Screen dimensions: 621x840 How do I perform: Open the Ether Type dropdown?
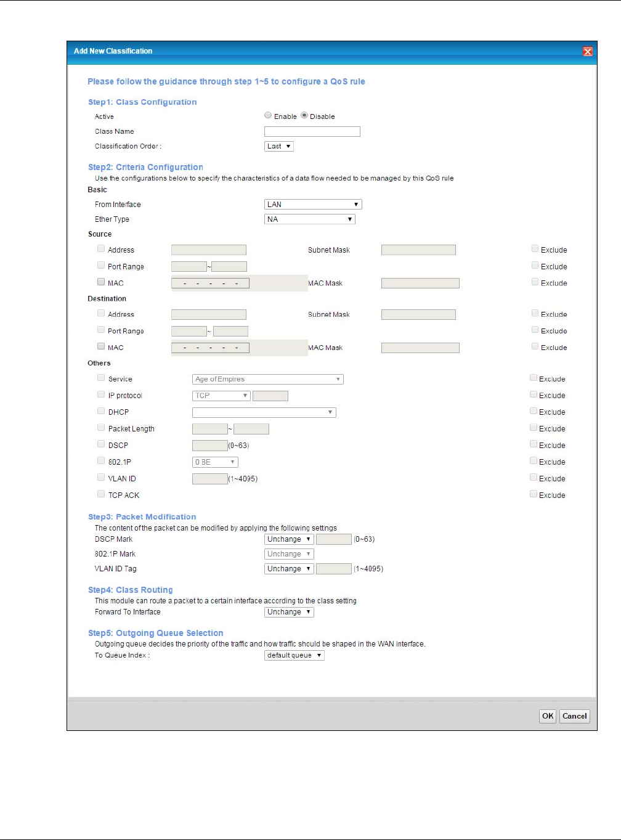click(310, 219)
